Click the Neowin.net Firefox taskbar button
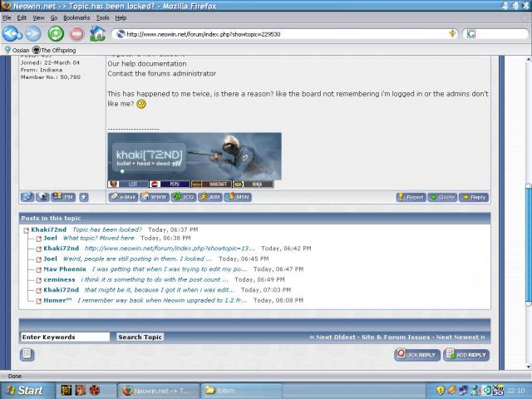The height and width of the screenshot is (399, 532). [159, 391]
